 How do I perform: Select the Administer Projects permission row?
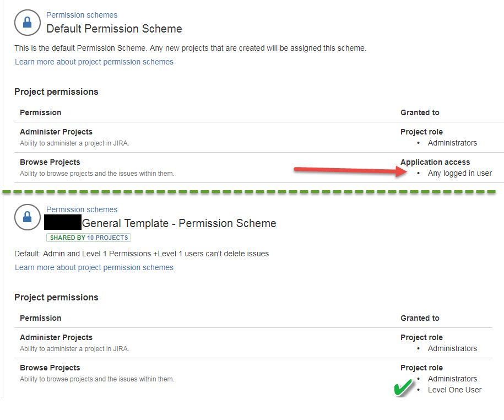[x=56, y=132]
